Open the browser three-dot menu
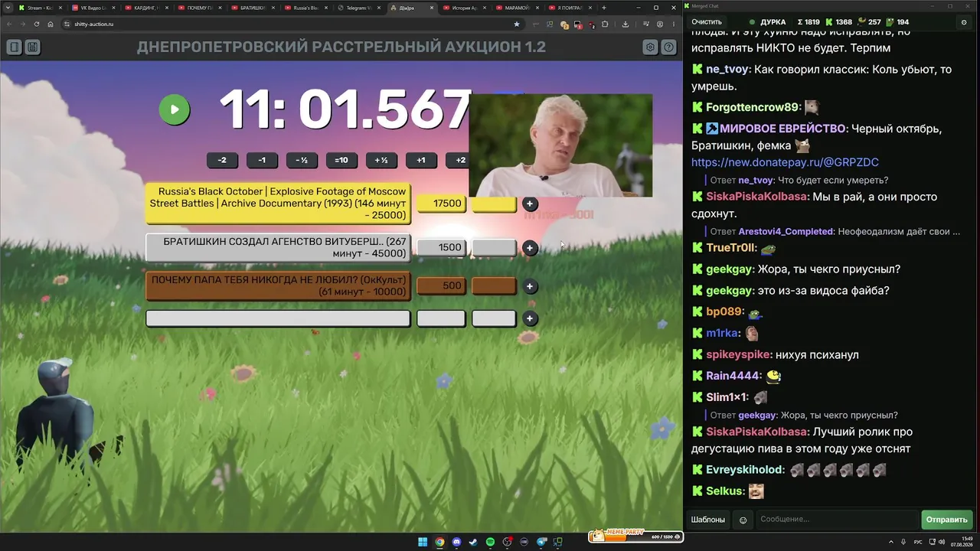The image size is (980, 551). coord(673,24)
